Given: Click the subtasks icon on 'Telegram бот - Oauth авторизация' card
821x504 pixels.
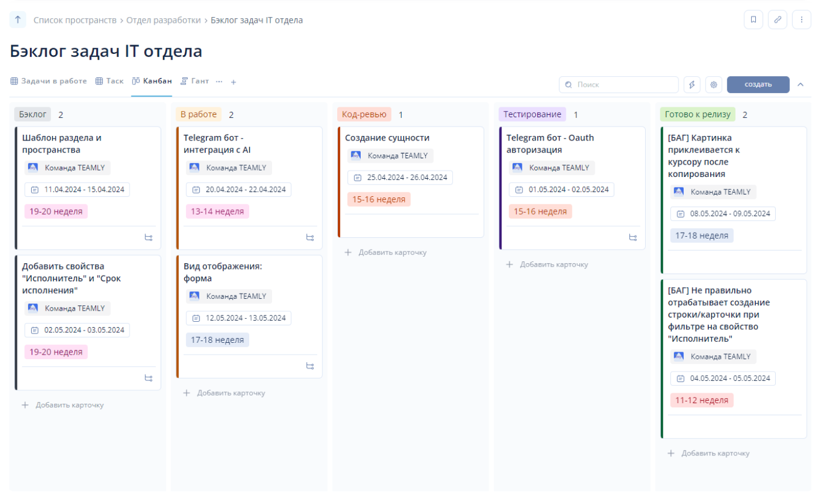Looking at the screenshot, I should pos(633,237).
